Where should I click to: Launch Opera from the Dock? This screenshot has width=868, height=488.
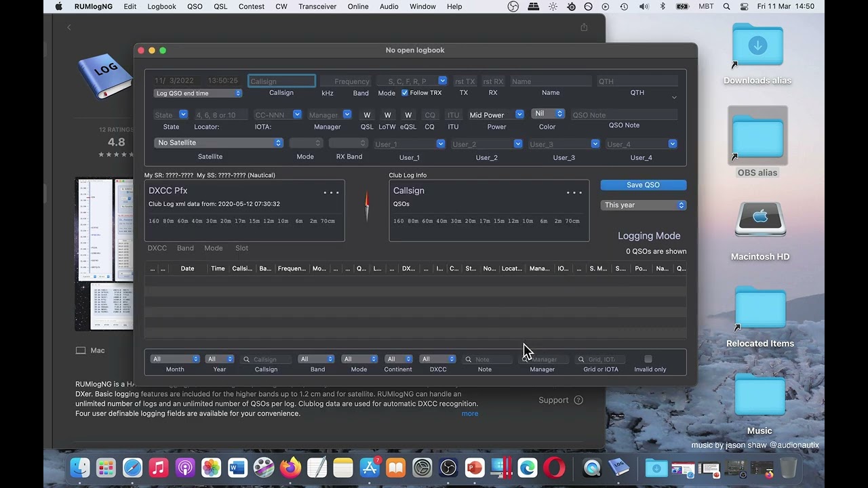pyautogui.click(x=554, y=468)
